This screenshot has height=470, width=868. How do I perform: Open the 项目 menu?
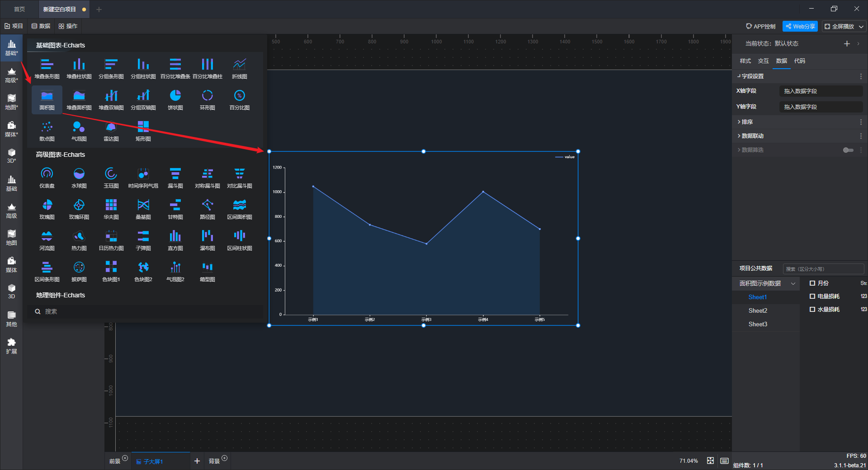(x=14, y=26)
